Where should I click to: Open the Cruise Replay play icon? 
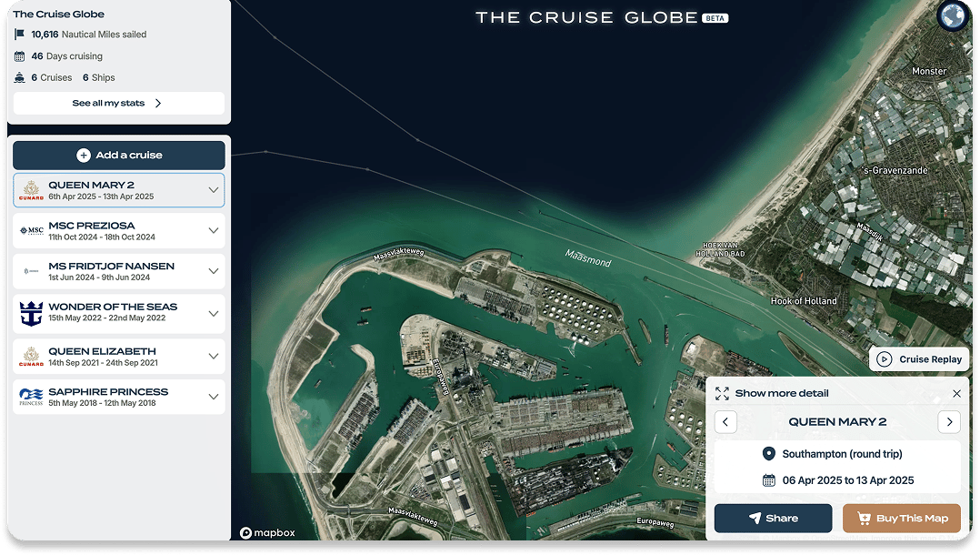click(x=884, y=359)
